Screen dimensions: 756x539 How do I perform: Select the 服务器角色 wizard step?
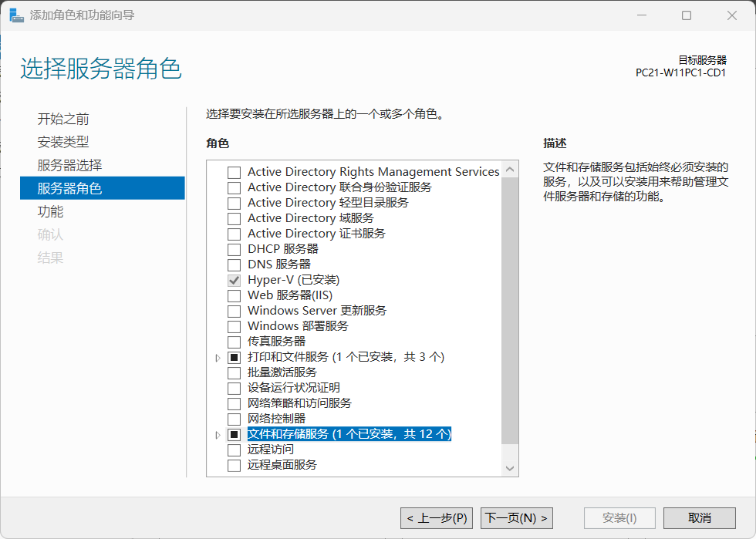coord(102,188)
